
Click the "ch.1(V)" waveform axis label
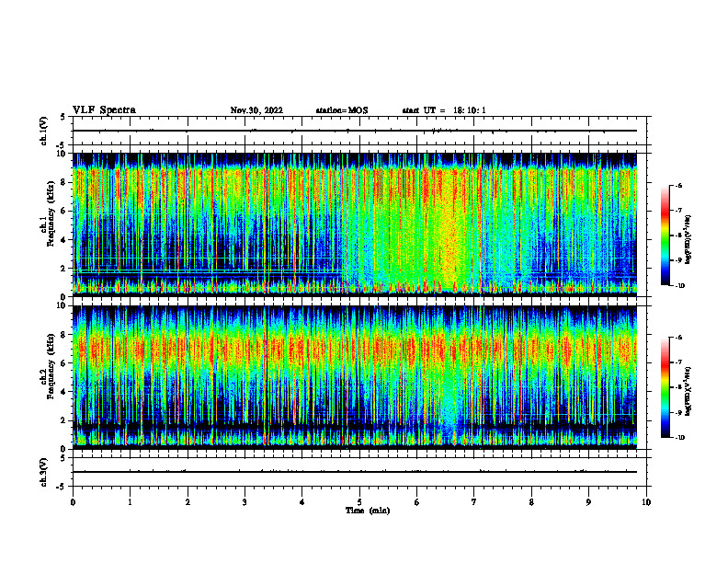point(44,131)
